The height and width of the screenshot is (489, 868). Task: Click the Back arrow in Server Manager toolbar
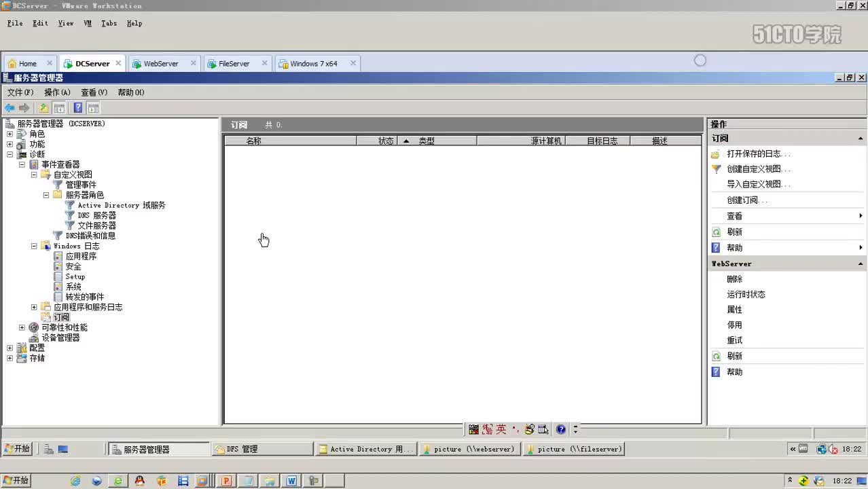pos(10,108)
